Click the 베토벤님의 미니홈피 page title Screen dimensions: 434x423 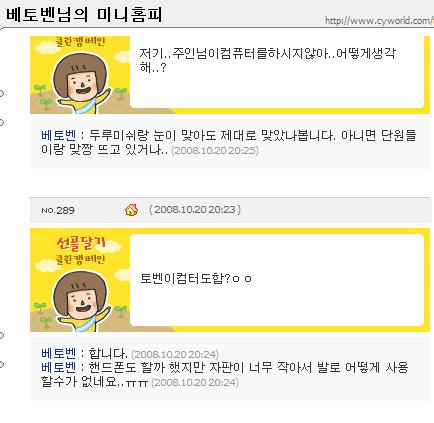click(x=84, y=15)
